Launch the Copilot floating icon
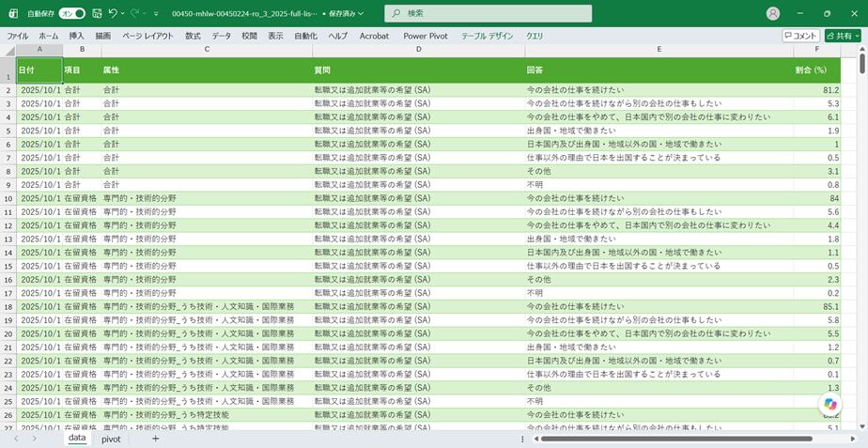Screen dimensions: 868x448 (x=831, y=403)
